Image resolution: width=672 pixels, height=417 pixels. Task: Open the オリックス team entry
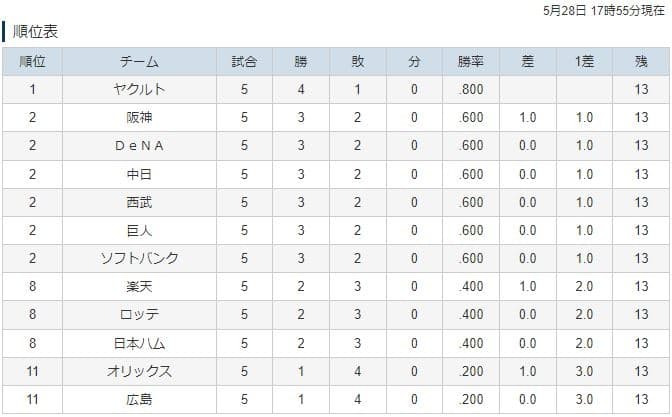pos(139,371)
